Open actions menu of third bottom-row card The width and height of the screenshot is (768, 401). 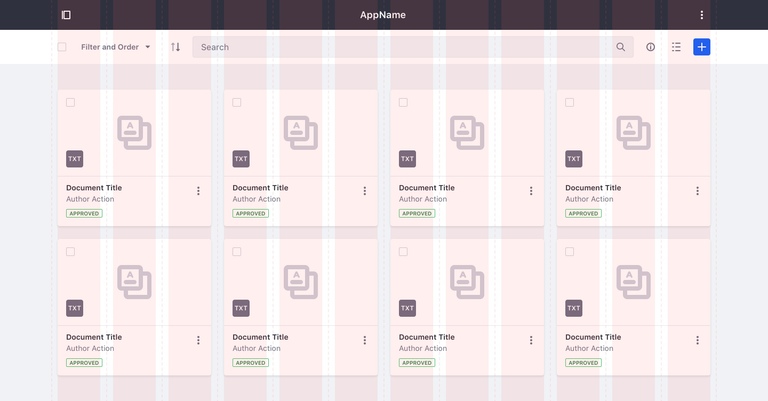(531, 340)
